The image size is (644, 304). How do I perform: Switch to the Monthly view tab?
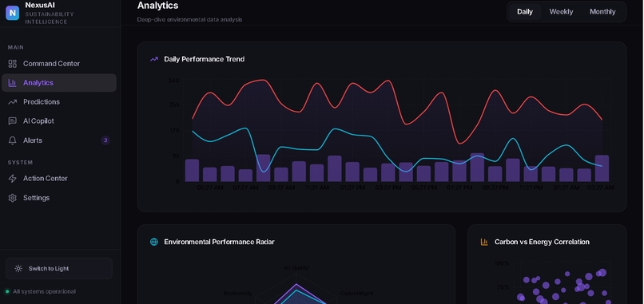[602, 11]
